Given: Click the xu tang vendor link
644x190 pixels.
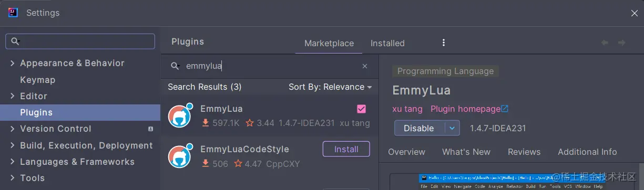Looking at the screenshot, I should (407, 109).
